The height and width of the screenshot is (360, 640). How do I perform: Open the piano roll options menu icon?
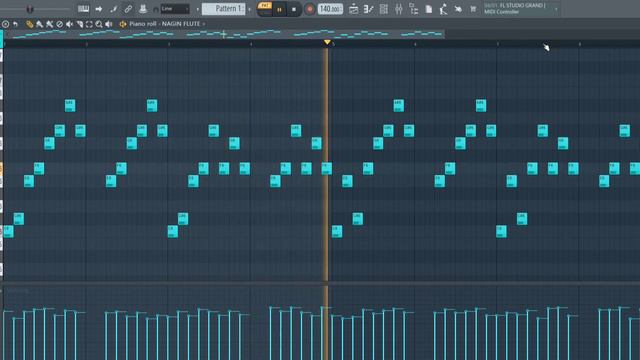pyautogui.click(x=5, y=24)
